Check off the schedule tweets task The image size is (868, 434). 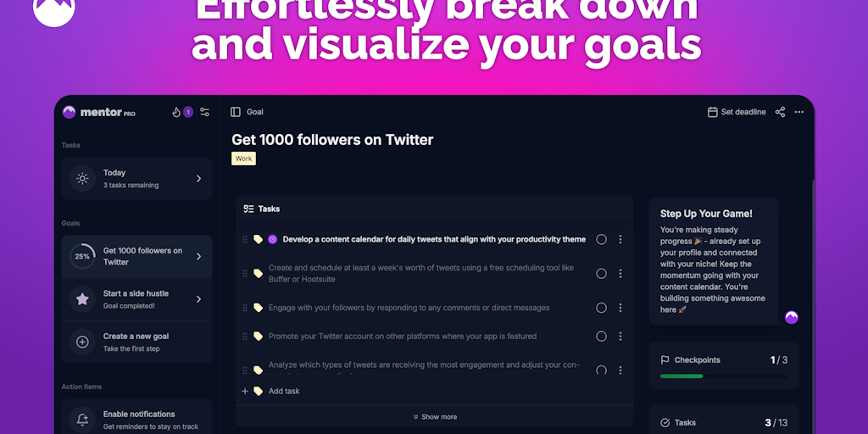pos(601,274)
